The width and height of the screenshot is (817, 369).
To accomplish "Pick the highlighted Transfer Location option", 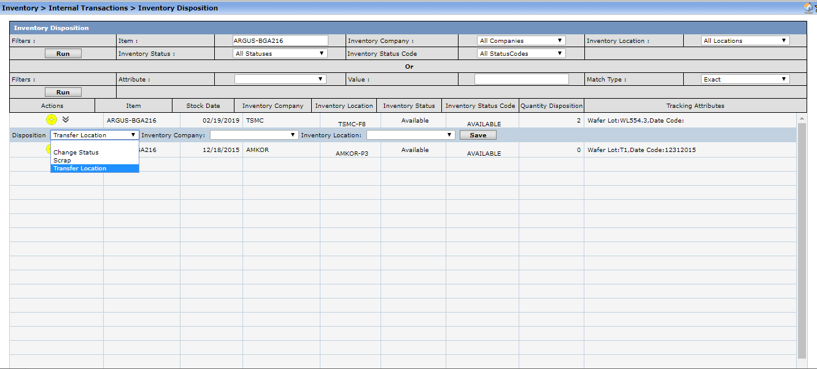I will (94, 168).
